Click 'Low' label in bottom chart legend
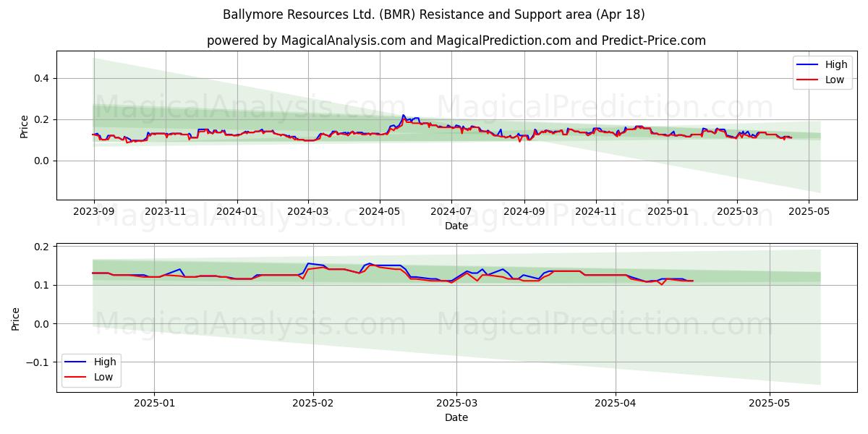The width and height of the screenshot is (868, 434). coord(103,377)
